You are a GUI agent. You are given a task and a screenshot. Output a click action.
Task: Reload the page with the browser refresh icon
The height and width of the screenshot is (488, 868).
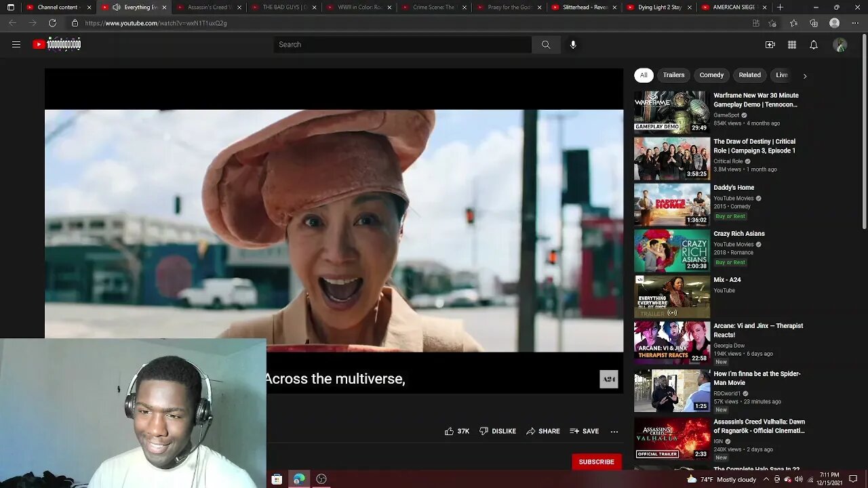[x=52, y=23]
